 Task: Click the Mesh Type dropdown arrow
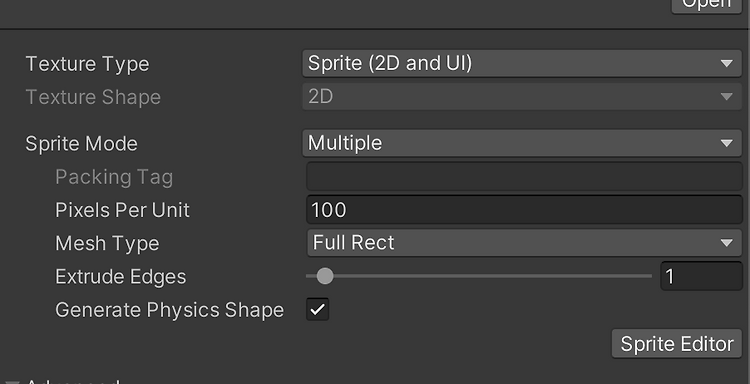click(x=727, y=243)
